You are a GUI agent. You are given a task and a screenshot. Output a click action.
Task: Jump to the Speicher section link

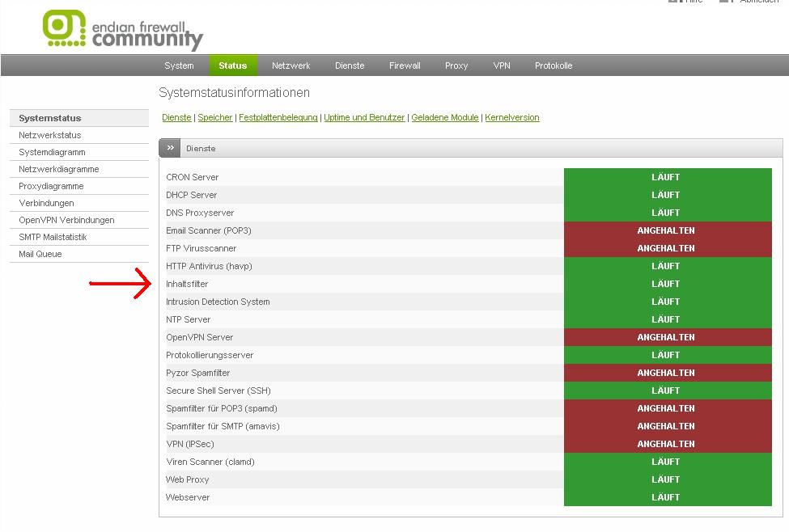pos(215,117)
